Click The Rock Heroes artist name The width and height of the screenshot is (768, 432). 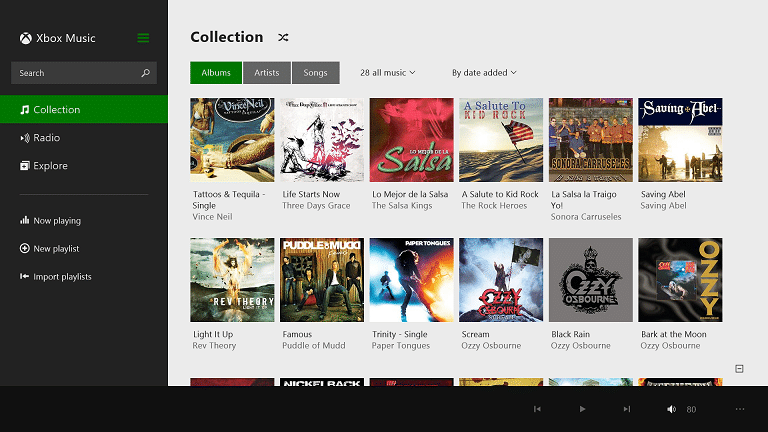point(494,205)
